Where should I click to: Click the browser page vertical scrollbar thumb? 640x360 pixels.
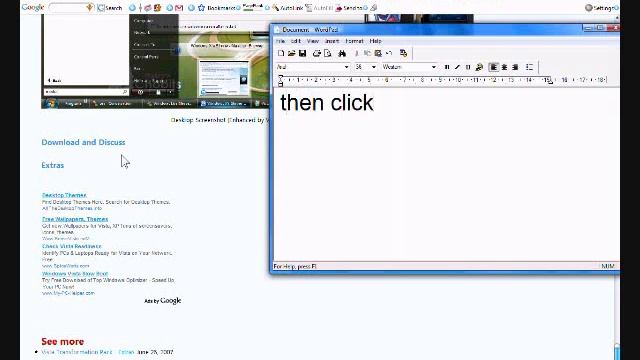point(617,352)
